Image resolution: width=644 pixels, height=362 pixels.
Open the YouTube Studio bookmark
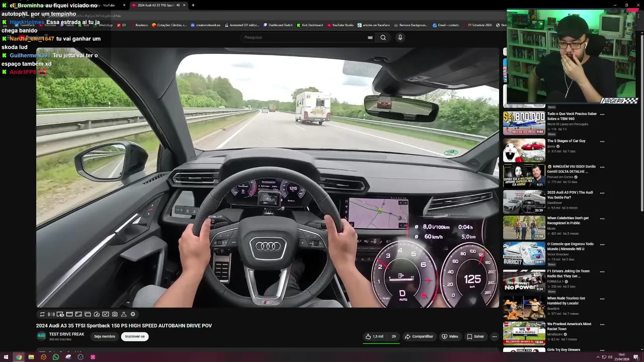point(341,25)
